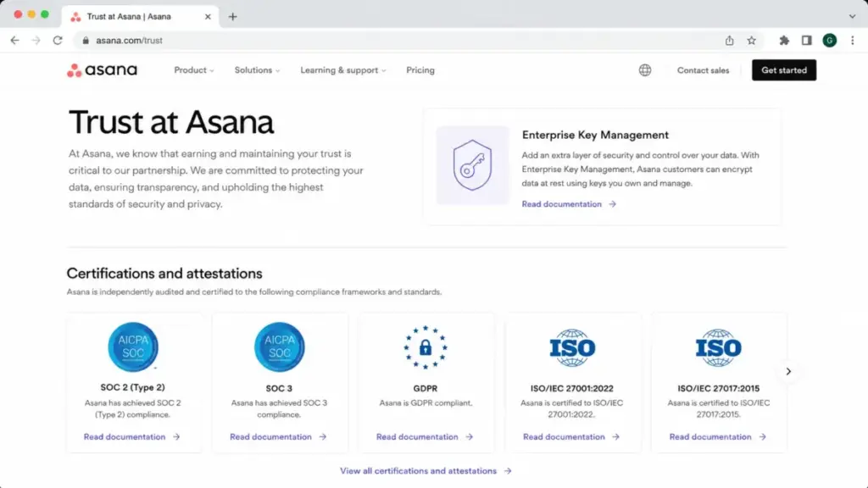This screenshot has height=488, width=868.
Task: Click the Get started button
Action: 784,70
